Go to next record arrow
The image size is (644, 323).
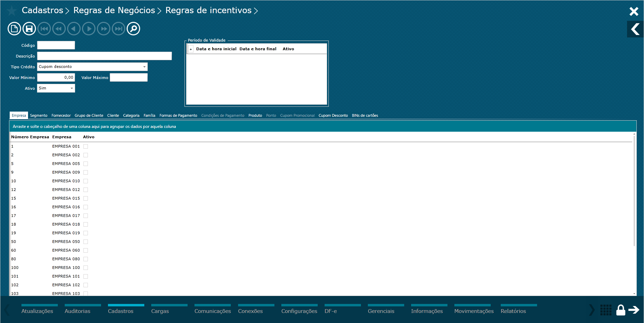point(89,29)
